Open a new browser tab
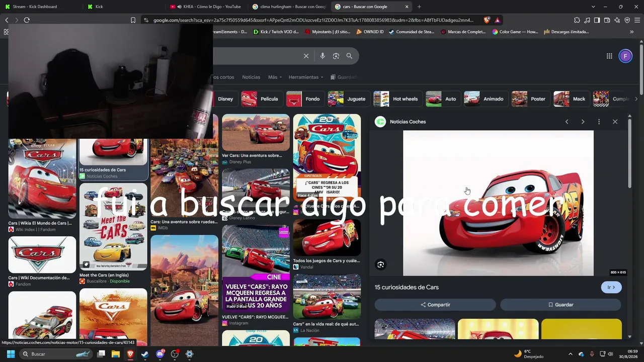The height and width of the screenshot is (362, 644). (x=419, y=7)
